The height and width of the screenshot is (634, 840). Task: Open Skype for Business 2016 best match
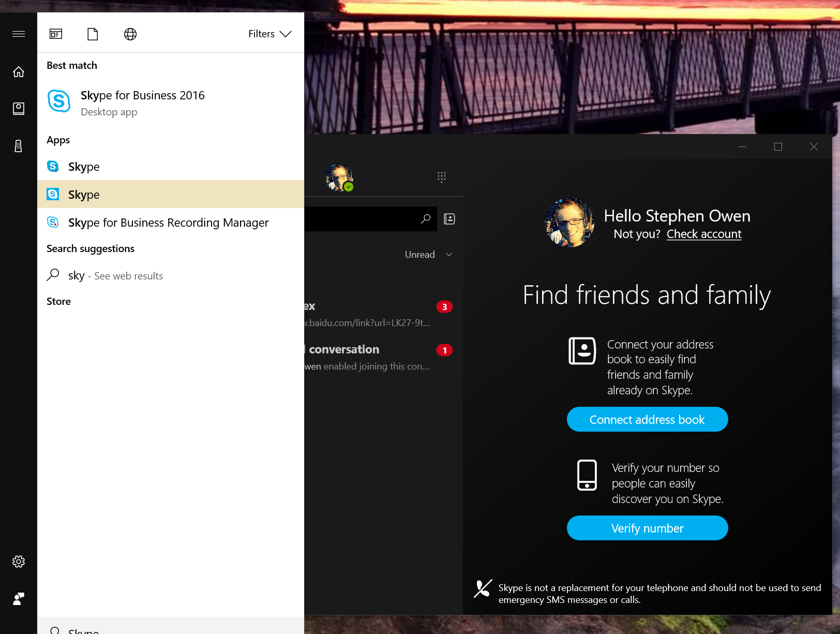171,103
